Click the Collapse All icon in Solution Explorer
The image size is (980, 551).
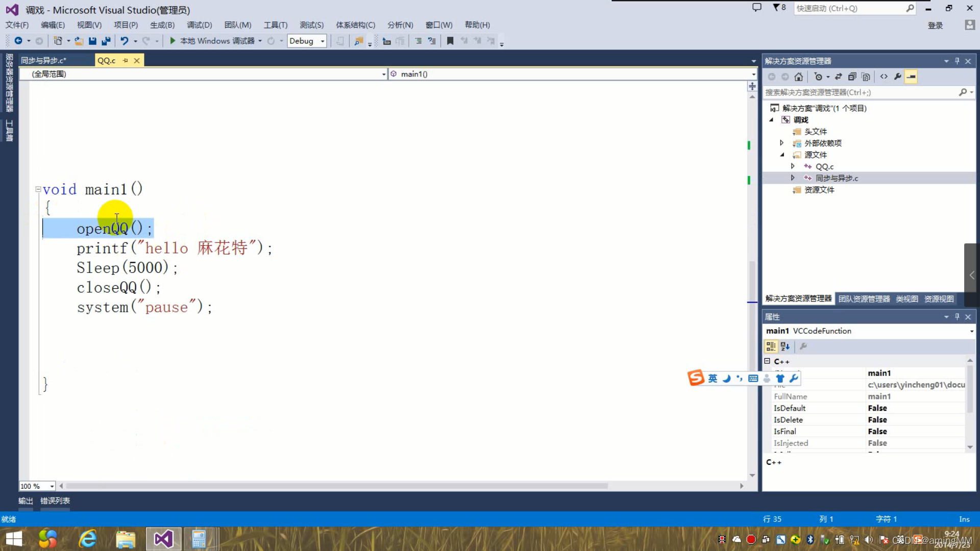click(852, 77)
